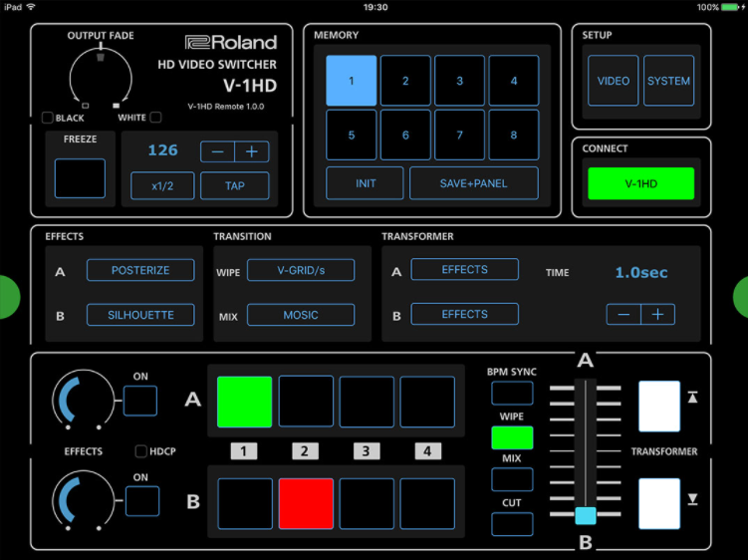
Task: Select red input 2 on bus B
Action: pyautogui.click(x=306, y=504)
